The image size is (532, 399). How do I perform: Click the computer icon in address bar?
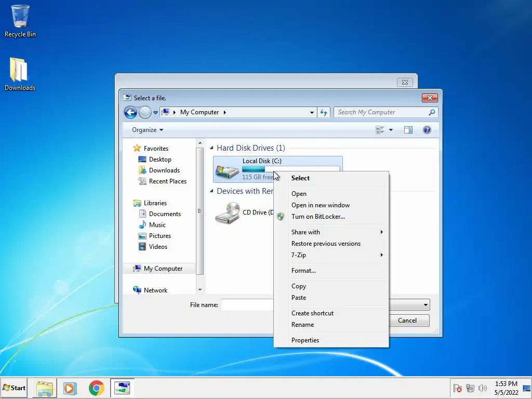pyautogui.click(x=165, y=112)
